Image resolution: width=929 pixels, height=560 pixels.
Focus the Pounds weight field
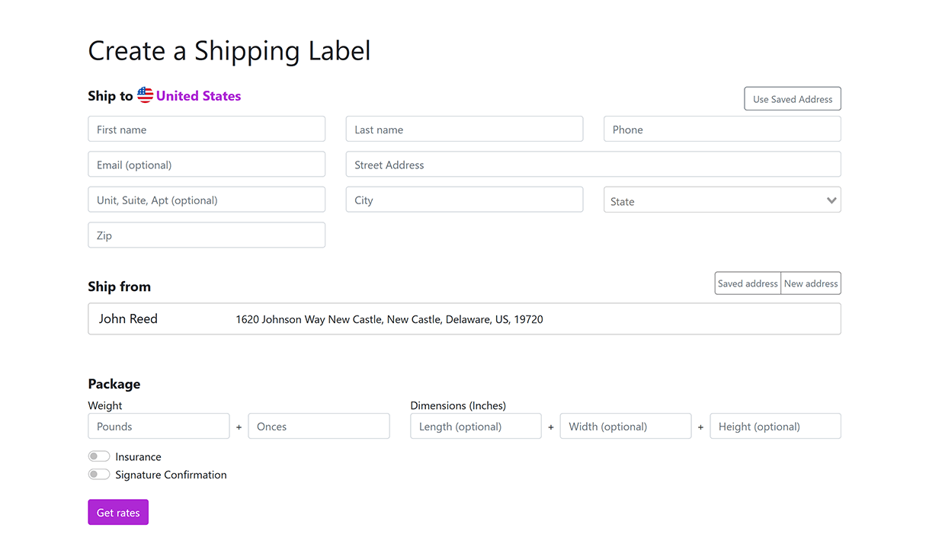pos(159,427)
